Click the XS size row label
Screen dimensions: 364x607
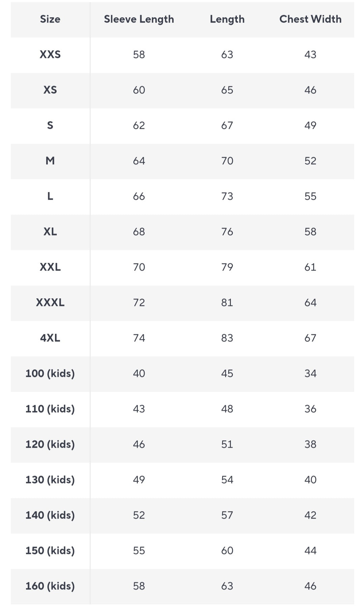[50, 90]
